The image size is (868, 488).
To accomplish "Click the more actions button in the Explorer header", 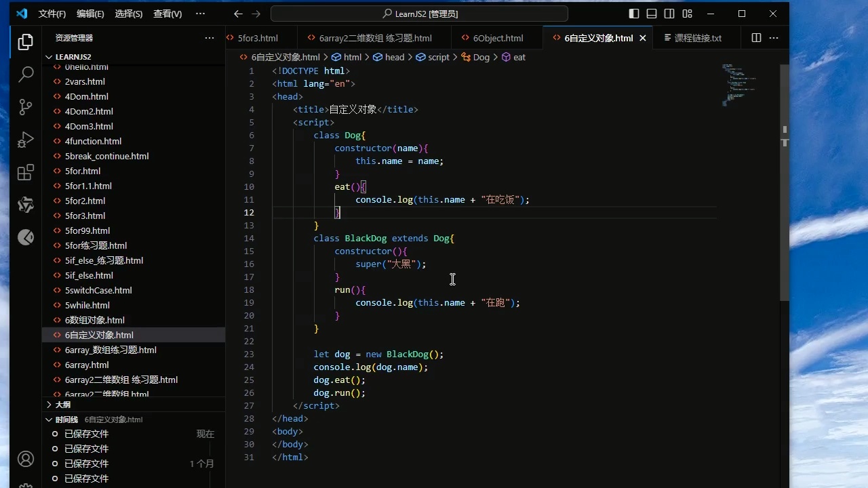I will (210, 38).
